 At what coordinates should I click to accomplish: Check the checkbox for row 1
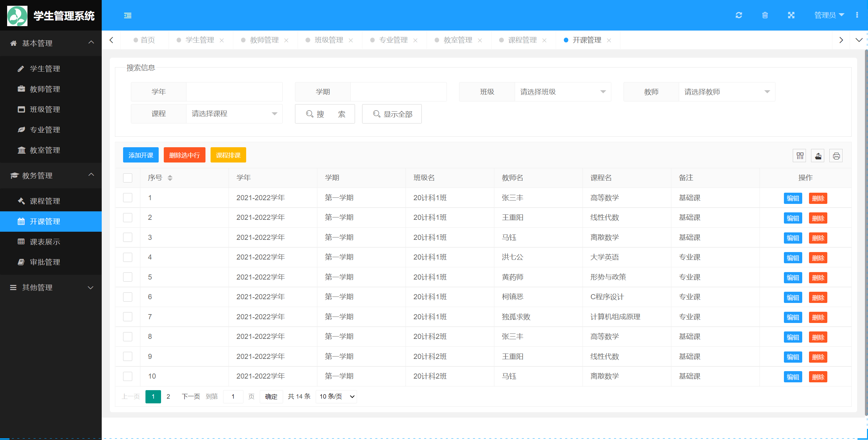(x=127, y=198)
